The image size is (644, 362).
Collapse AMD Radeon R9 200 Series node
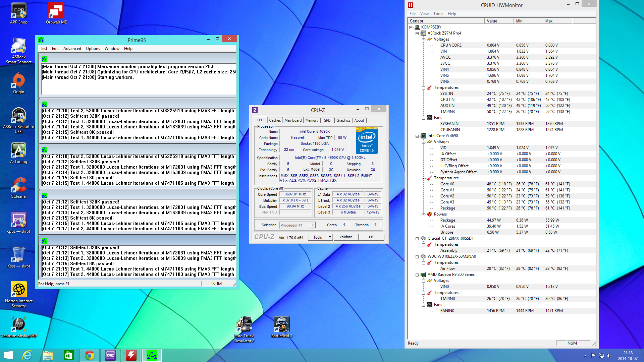click(x=417, y=275)
